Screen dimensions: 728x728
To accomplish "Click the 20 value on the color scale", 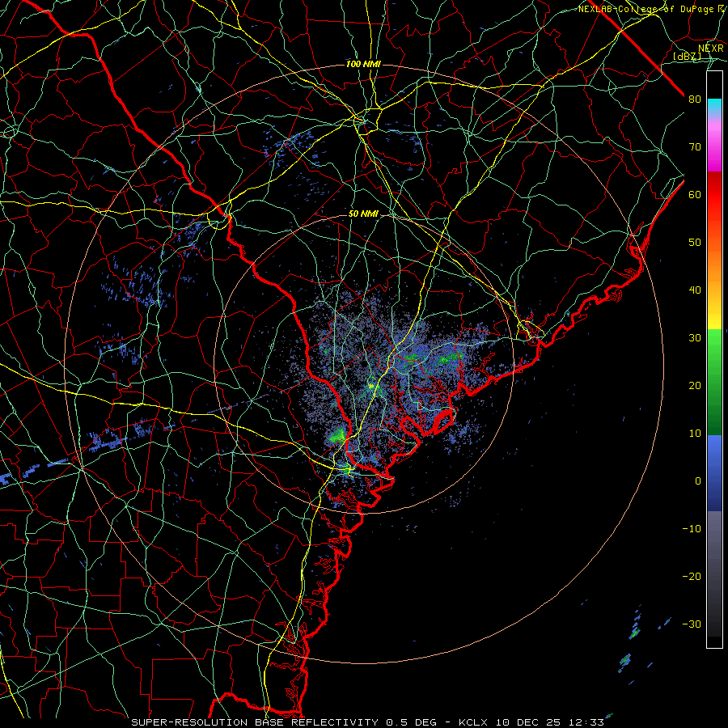I will coord(695,386).
